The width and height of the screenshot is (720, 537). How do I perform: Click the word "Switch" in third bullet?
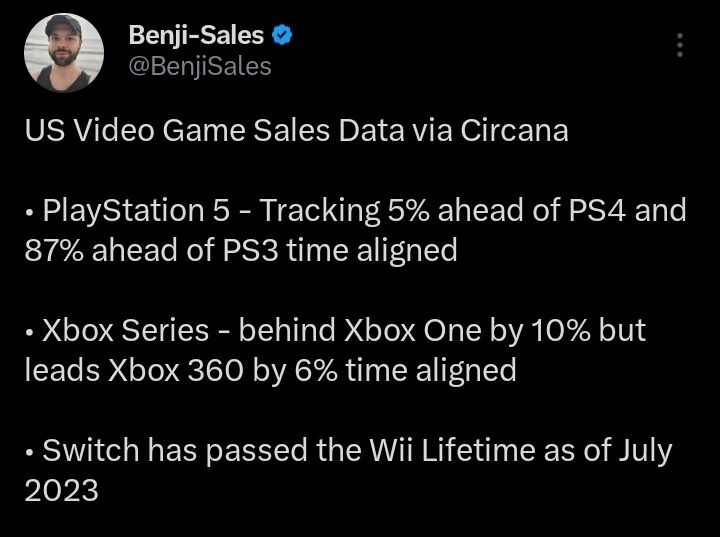pos(91,450)
